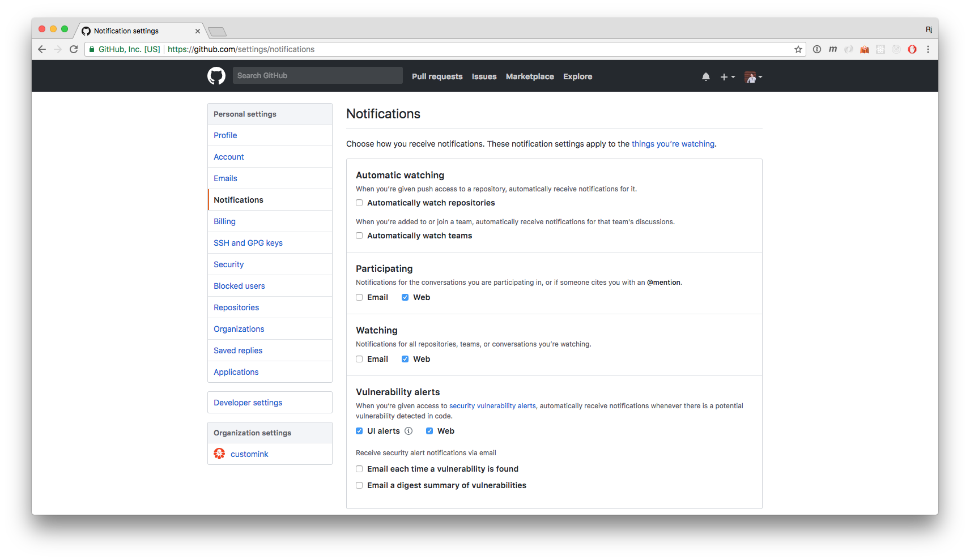The height and width of the screenshot is (560, 970).
Task: Open GitHub notifications bell
Action: click(x=705, y=76)
